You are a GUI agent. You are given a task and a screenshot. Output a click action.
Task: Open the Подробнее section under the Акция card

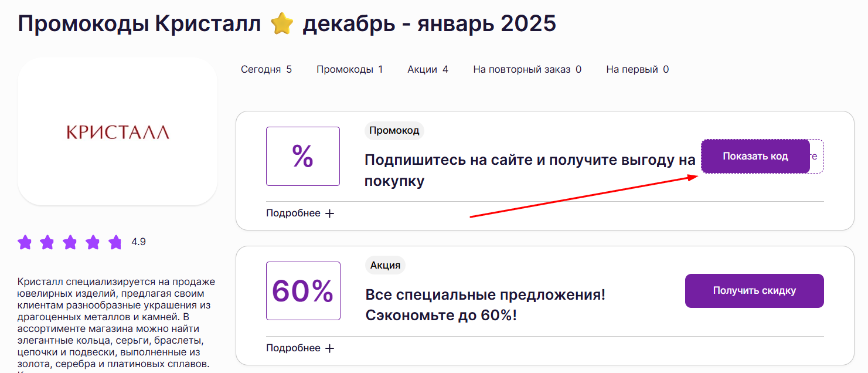[x=301, y=348]
